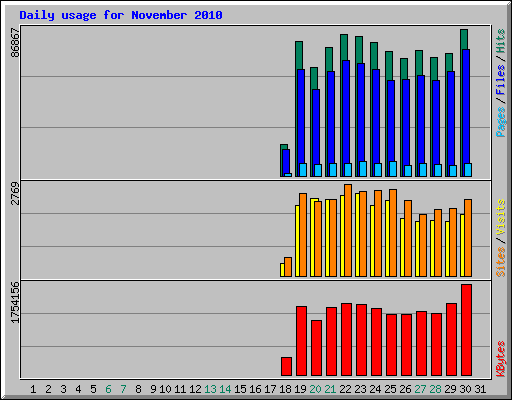Screen dimensions: 512x400
Task: Select the orange Sites bar for day 26
Action: (x=408, y=238)
